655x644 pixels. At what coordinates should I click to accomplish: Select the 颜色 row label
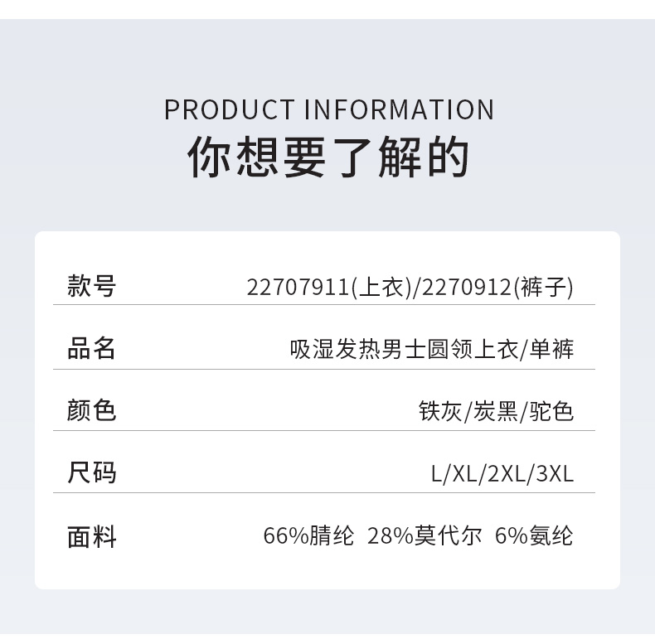[91, 410]
